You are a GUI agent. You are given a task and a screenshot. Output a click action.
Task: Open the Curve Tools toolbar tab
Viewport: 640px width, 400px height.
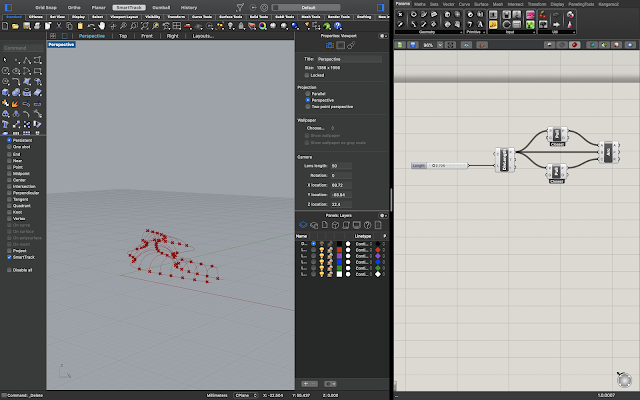pyautogui.click(x=202, y=17)
